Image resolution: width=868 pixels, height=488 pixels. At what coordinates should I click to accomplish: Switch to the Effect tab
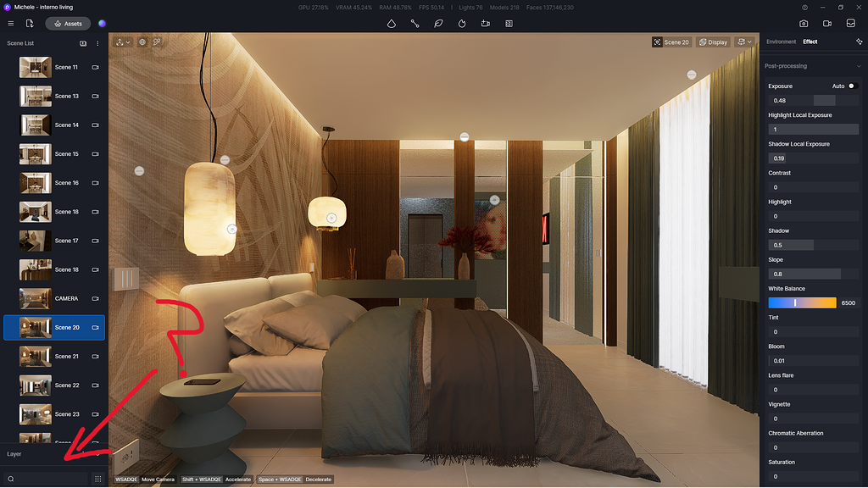coord(810,41)
